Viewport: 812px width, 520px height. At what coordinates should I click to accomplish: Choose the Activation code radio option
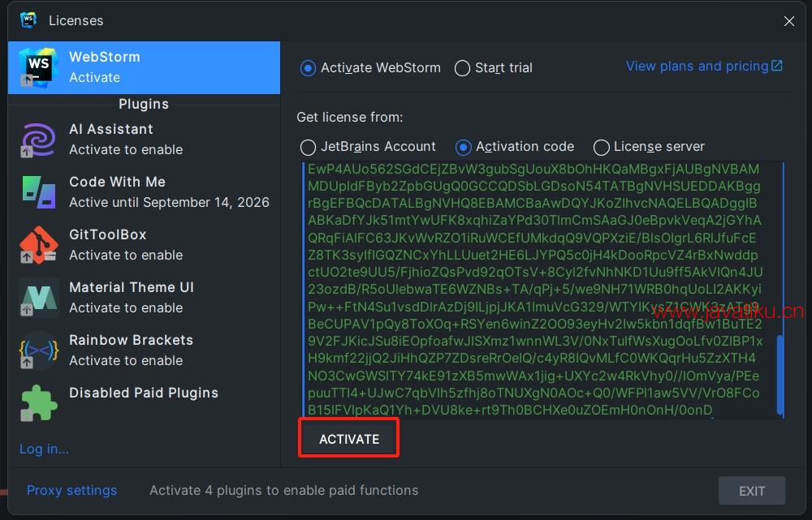[x=463, y=148]
